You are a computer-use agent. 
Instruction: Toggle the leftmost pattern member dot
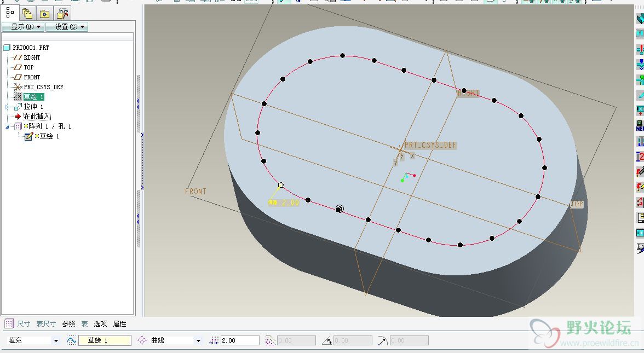(257, 132)
